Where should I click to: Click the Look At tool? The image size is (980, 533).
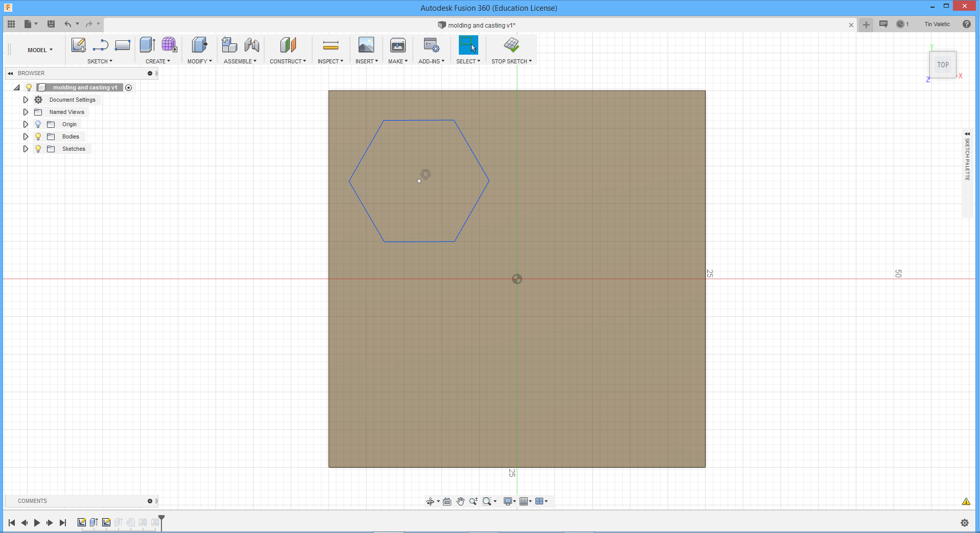coord(447,501)
